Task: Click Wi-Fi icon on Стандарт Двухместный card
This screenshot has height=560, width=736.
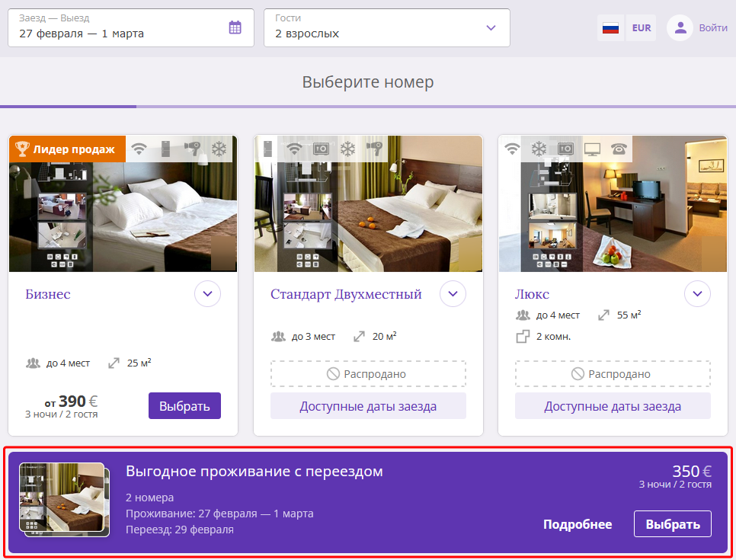Action: pos(294,149)
